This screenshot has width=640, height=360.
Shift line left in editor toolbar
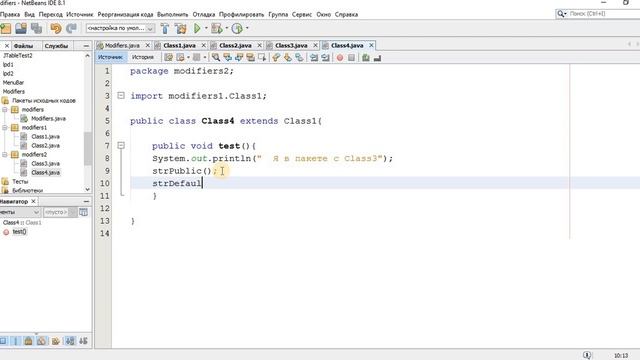coord(313,58)
